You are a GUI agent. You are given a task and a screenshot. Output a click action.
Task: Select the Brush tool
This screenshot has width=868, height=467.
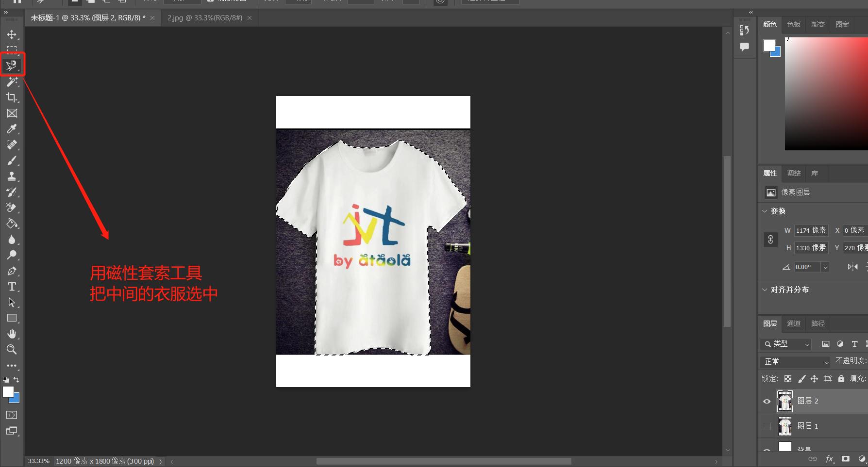tap(12, 161)
